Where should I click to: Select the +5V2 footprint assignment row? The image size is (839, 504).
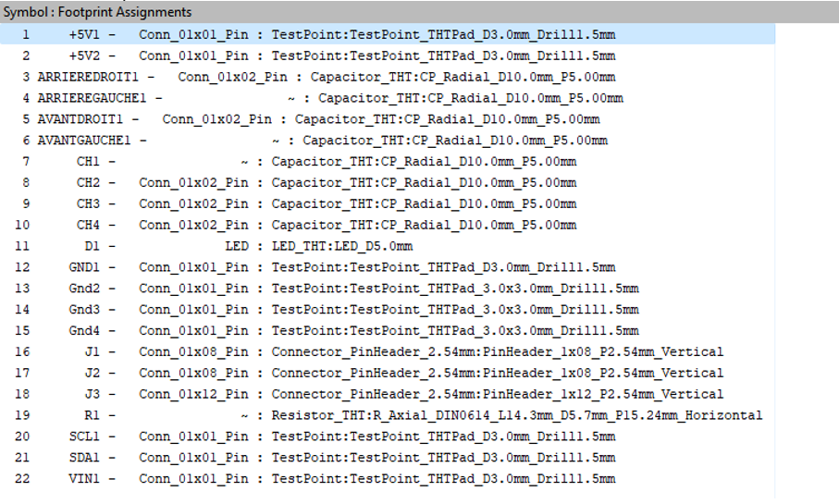(370, 55)
